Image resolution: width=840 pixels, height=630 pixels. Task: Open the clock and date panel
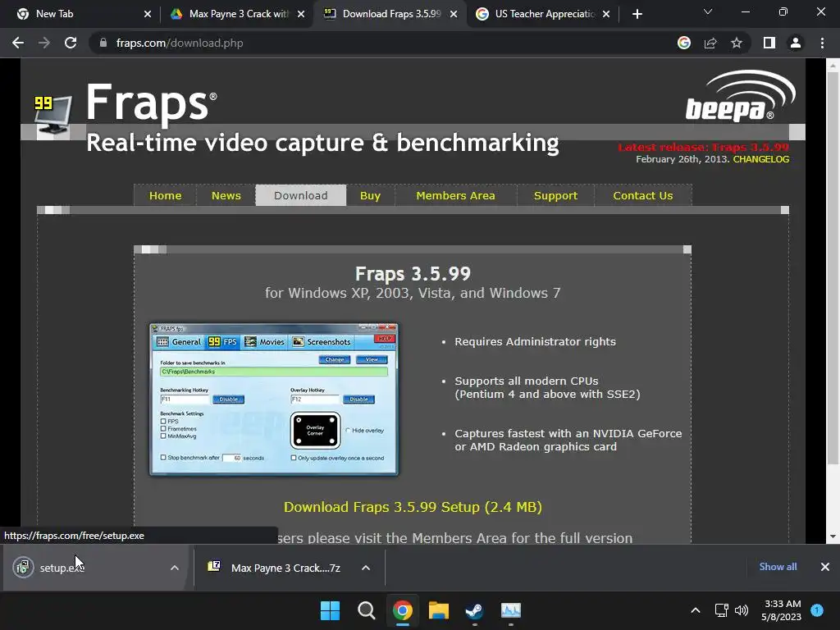point(782,610)
